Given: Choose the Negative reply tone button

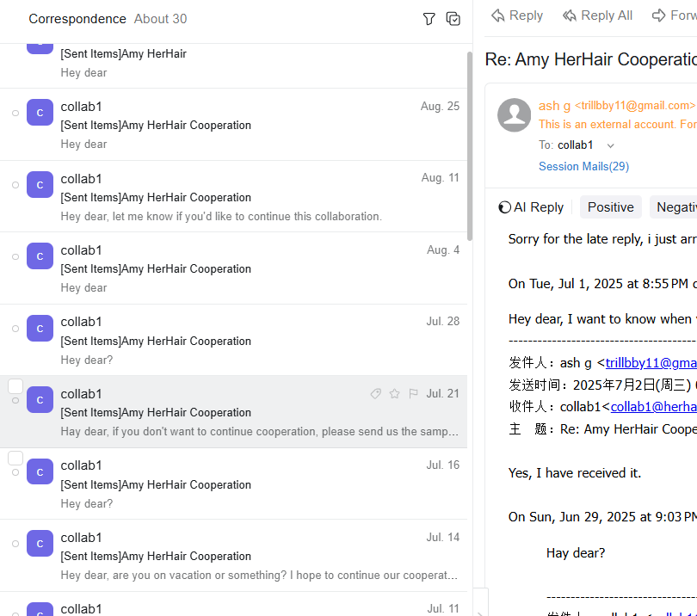Looking at the screenshot, I should point(680,206).
